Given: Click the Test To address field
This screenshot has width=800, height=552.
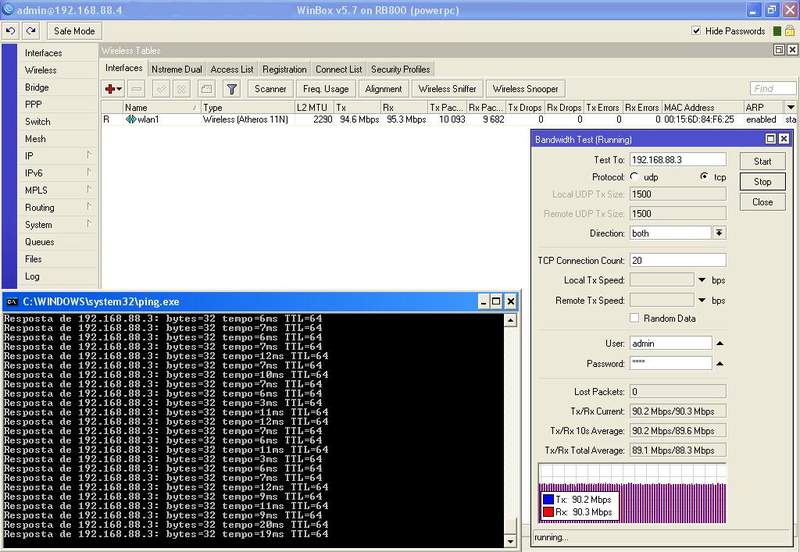Looking at the screenshot, I should [678, 160].
